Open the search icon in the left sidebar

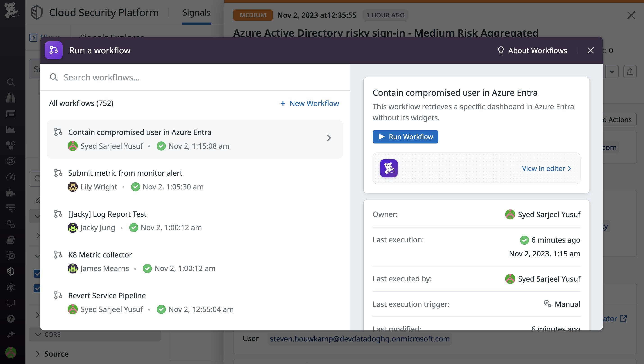click(11, 82)
